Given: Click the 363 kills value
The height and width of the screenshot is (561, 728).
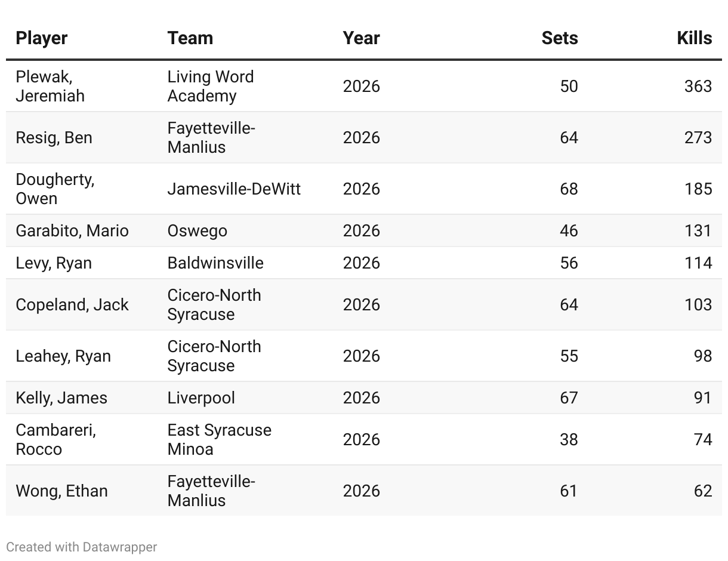Looking at the screenshot, I should click(x=698, y=87).
